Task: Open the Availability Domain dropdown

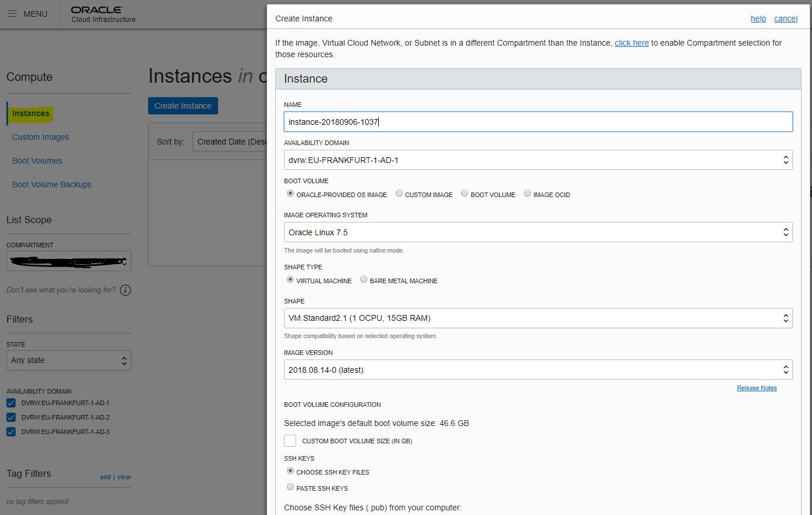Action: [x=538, y=160]
